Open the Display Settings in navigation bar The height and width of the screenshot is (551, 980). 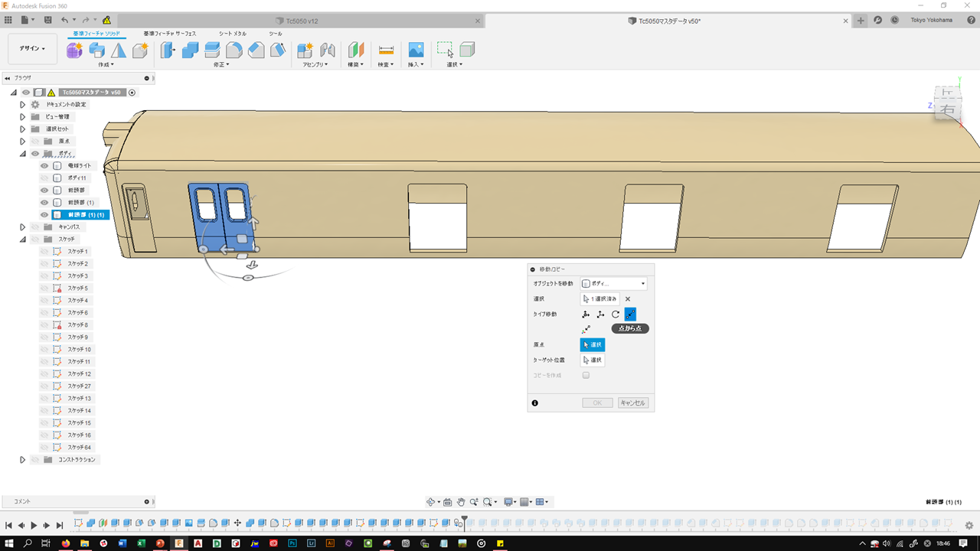(x=508, y=502)
